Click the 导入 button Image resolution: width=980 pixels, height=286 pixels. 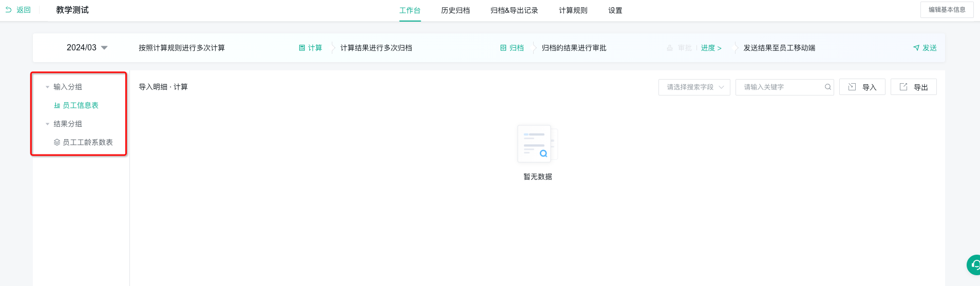pos(862,87)
